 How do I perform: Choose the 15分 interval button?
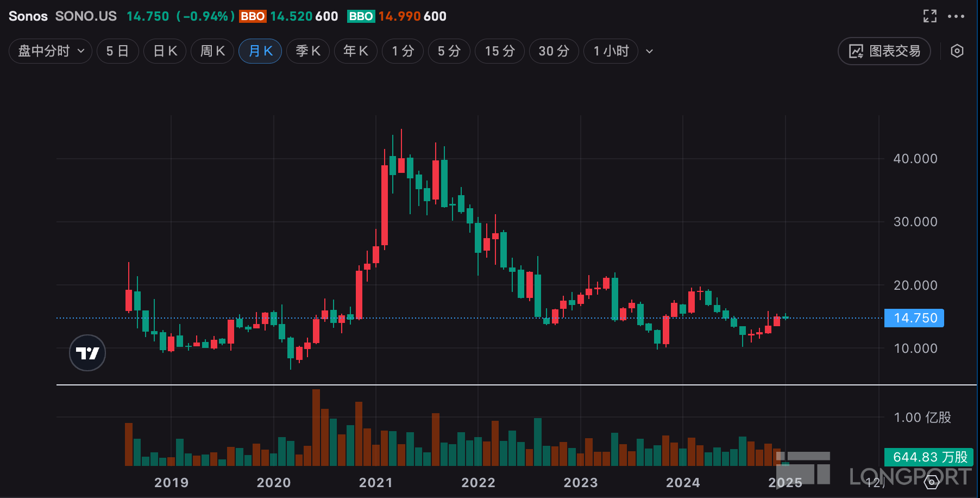point(500,51)
